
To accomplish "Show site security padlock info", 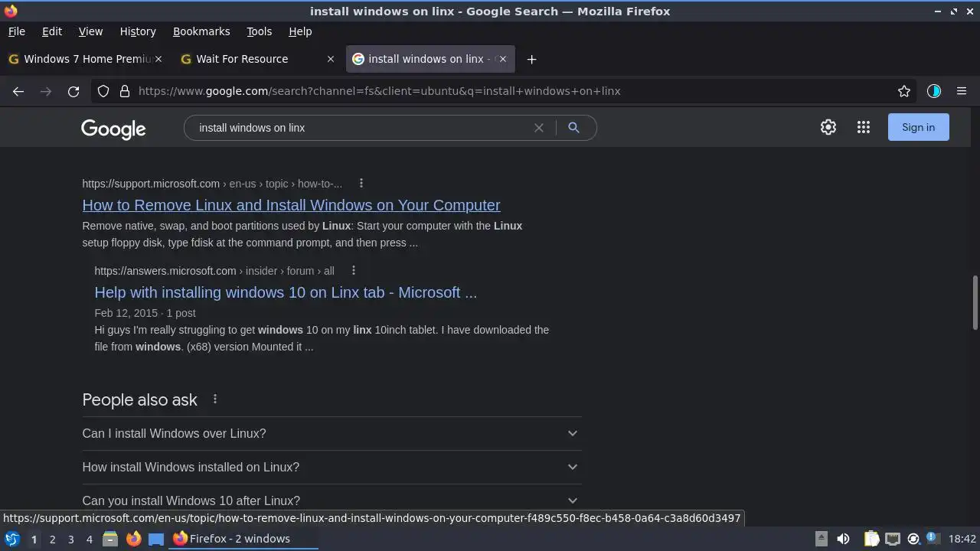I will [x=125, y=91].
